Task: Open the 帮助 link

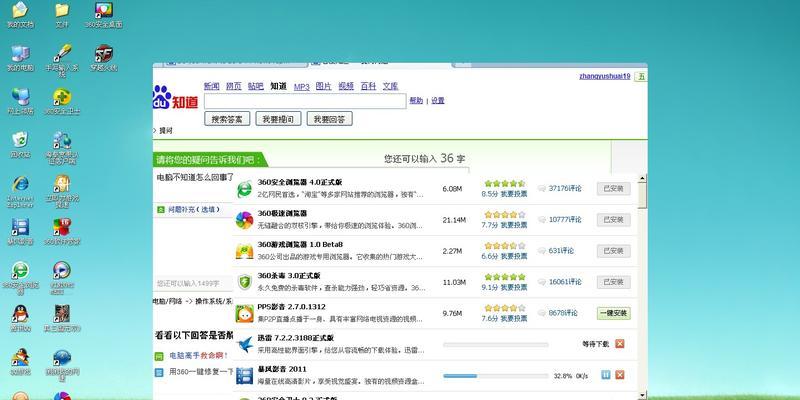Action: 416,101
